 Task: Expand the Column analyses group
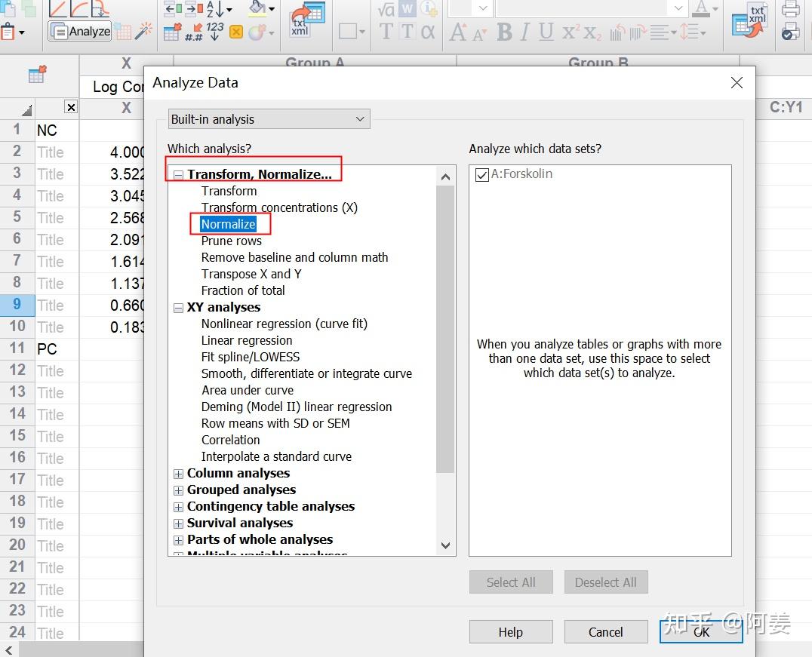pos(178,474)
